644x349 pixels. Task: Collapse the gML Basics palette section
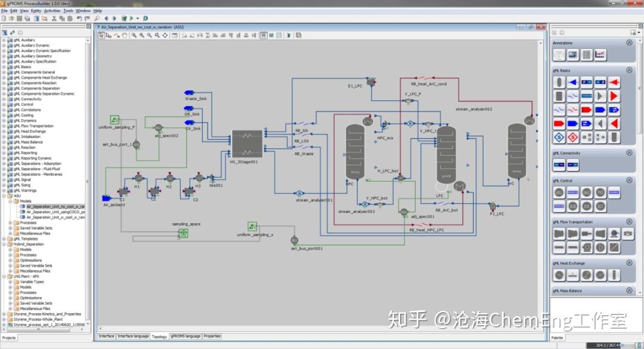click(x=628, y=70)
